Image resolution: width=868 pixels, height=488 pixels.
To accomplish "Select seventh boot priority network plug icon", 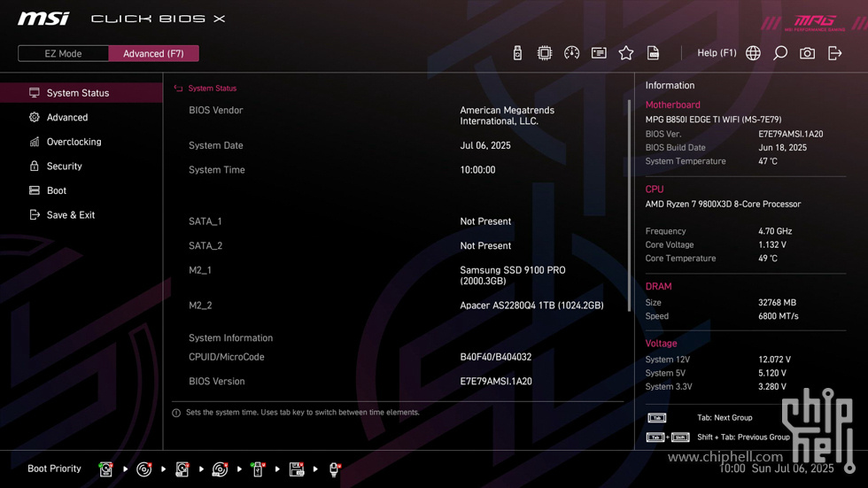I will 335,469.
